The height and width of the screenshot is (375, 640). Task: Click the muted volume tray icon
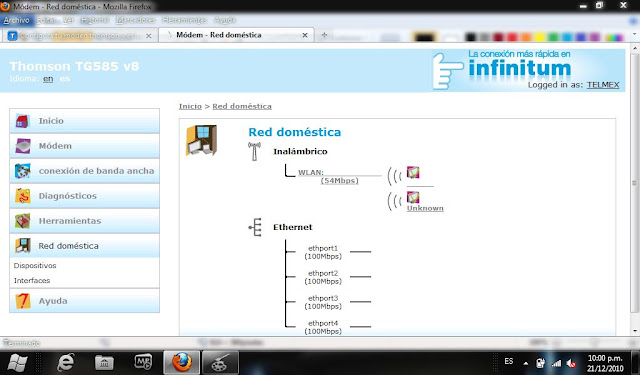point(571,363)
